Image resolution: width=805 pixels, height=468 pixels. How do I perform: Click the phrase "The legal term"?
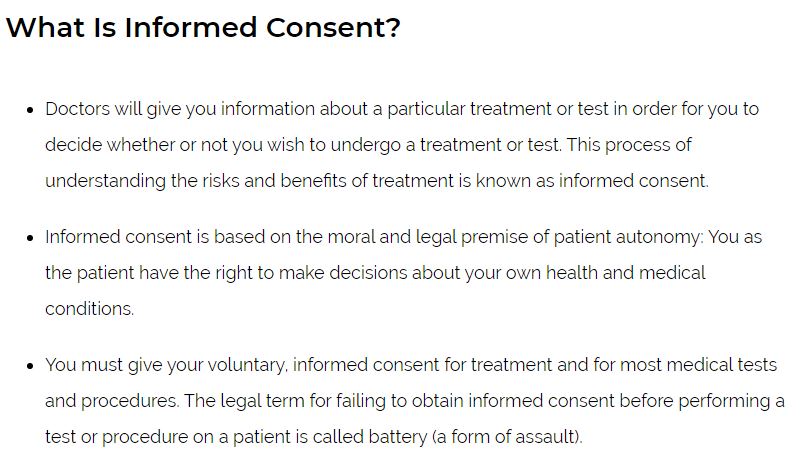[x=236, y=401]
